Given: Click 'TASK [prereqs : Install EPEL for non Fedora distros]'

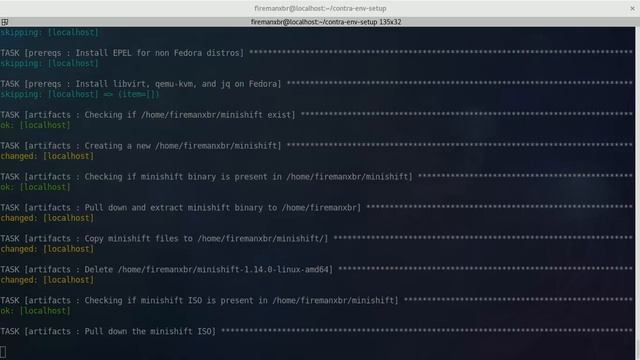Looking at the screenshot, I should [x=122, y=53].
